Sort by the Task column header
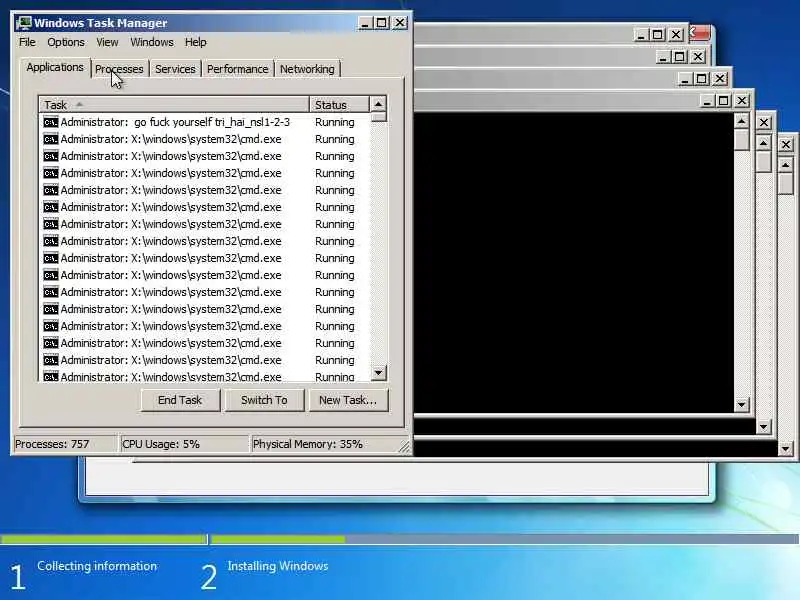The width and height of the screenshot is (800, 600). coord(174,105)
